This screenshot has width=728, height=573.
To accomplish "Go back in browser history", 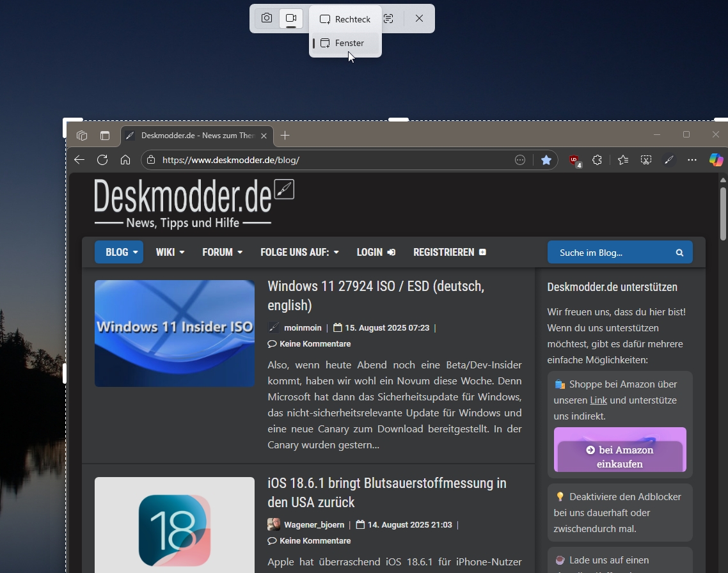I will coord(79,160).
